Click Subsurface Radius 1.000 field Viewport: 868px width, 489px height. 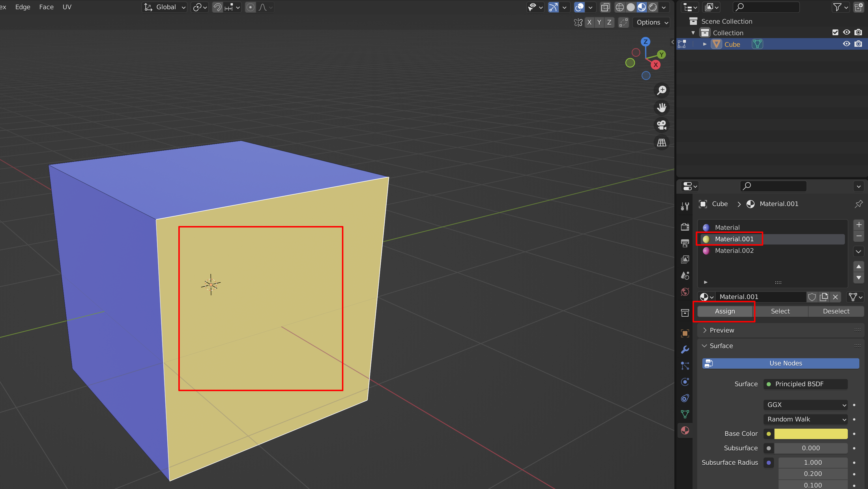pyautogui.click(x=813, y=463)
